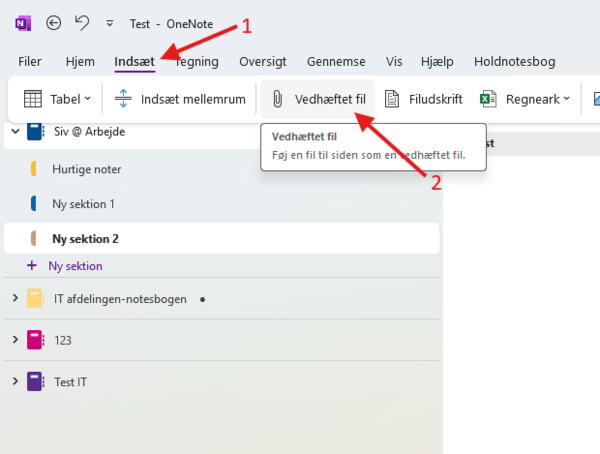
Task: Click the Tabel grid icon
Action: click(x=33, y=99)
